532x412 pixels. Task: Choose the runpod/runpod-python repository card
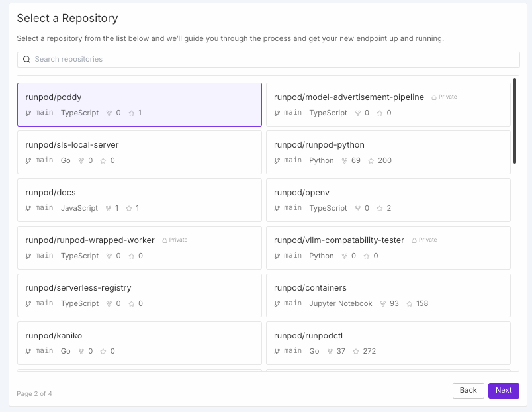pos(388,152)
